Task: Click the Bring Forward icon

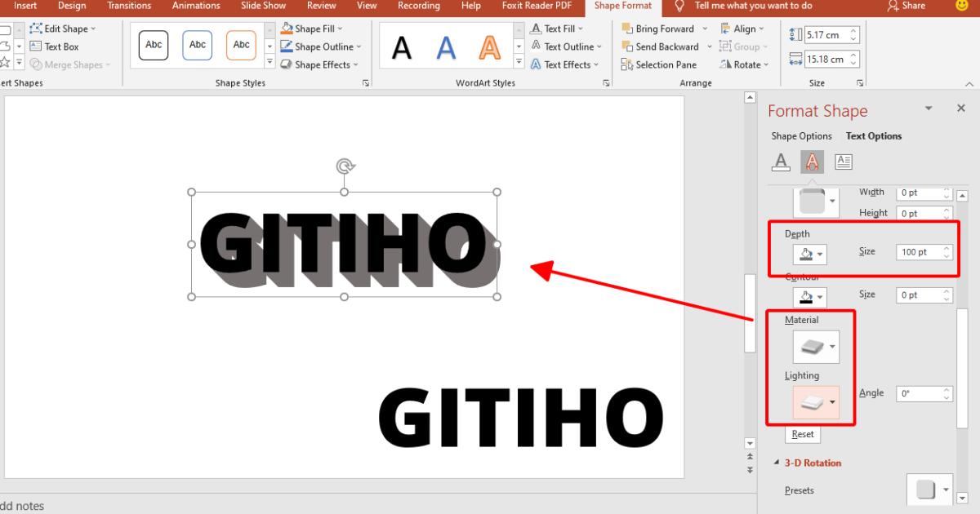Action: point(626,28)
